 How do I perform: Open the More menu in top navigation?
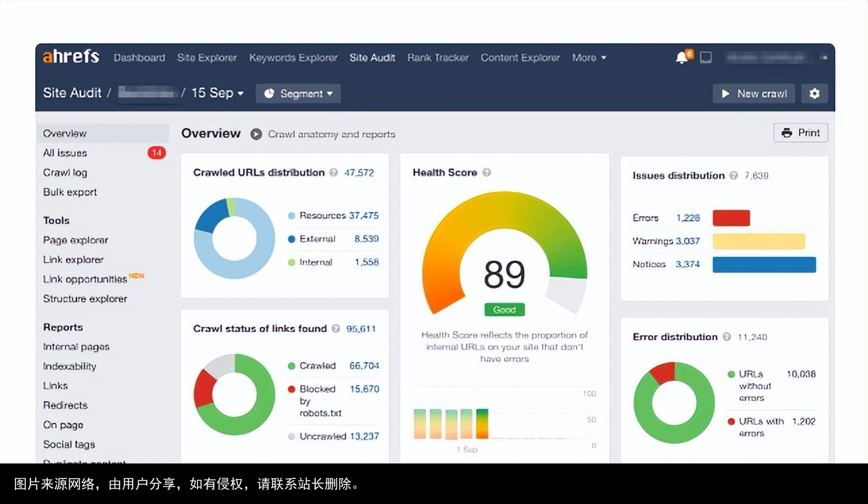tap(588, 58)
